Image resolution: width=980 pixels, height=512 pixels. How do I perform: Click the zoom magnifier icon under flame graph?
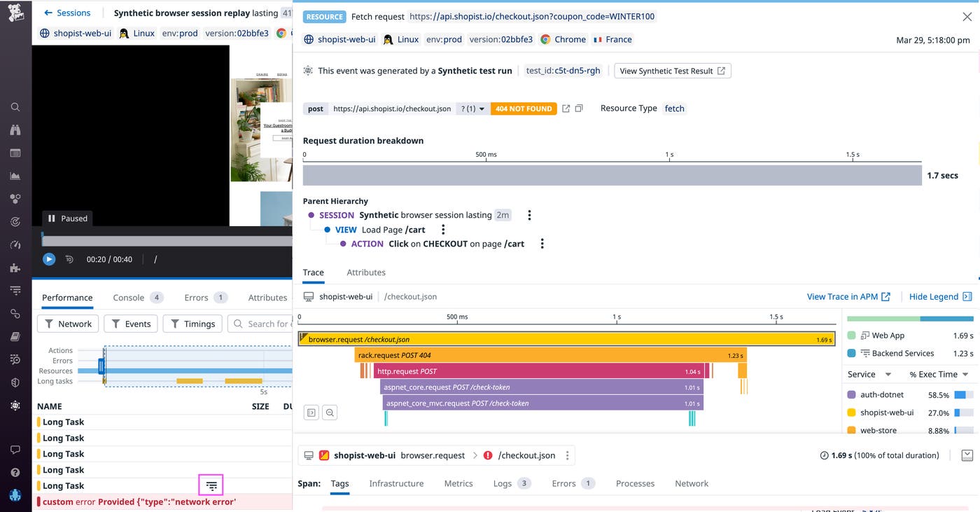pos(330,413)
